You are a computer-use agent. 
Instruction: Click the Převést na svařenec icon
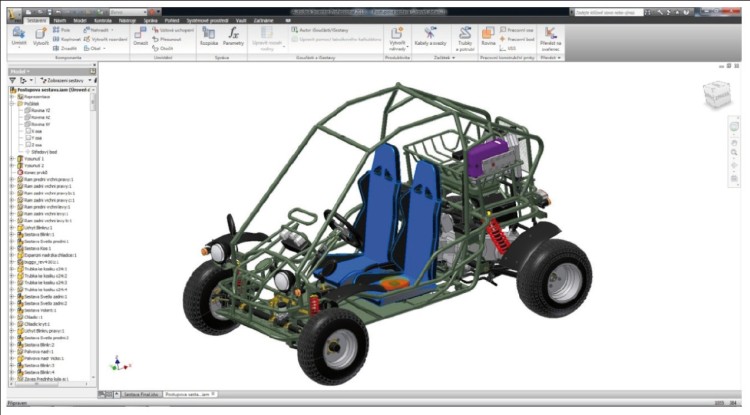point(551,35)
